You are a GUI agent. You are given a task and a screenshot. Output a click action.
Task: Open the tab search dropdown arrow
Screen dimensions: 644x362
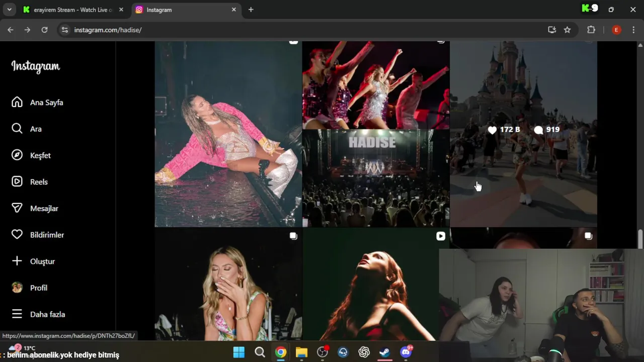(9, 10)
